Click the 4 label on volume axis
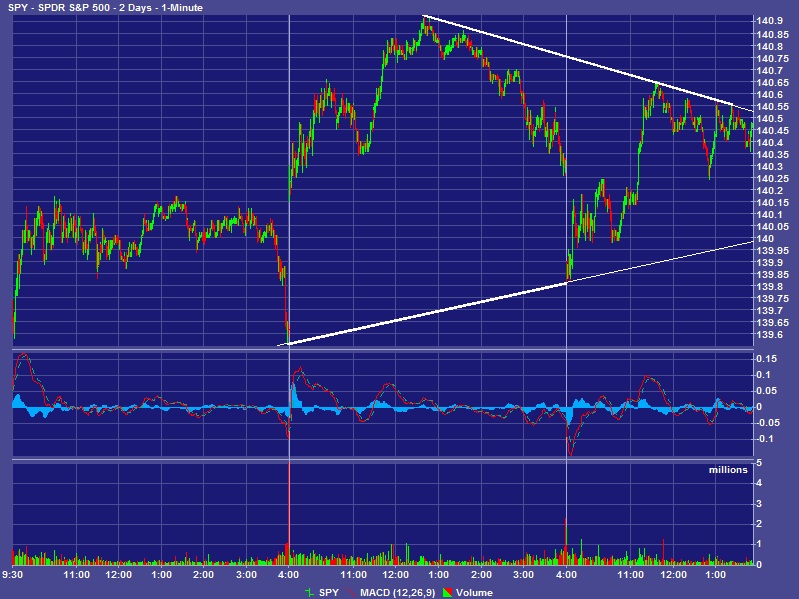 tap(759, 483)
